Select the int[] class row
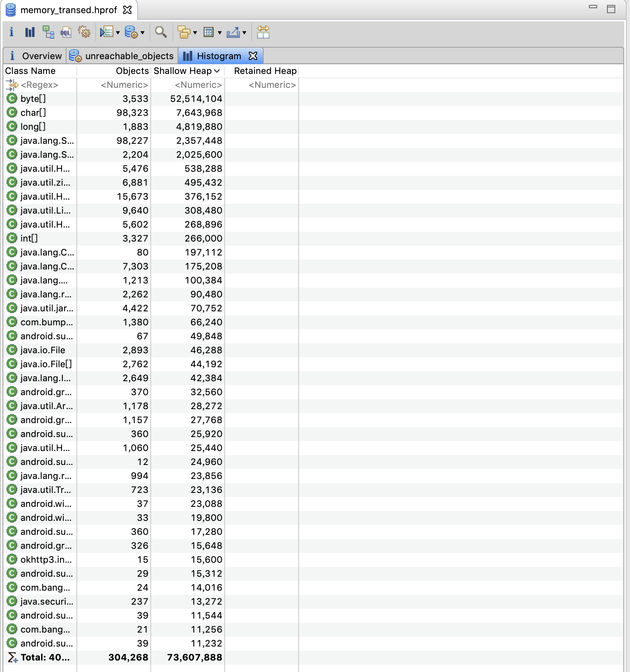Image resolution: width=630 pixels, height=672 pixels. pyautogui.click(x=313, y=238)
